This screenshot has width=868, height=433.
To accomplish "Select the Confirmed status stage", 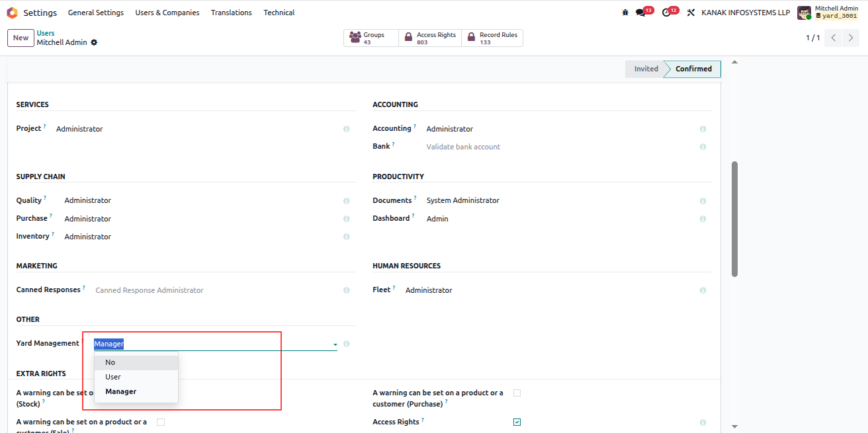I will [693, 69].
